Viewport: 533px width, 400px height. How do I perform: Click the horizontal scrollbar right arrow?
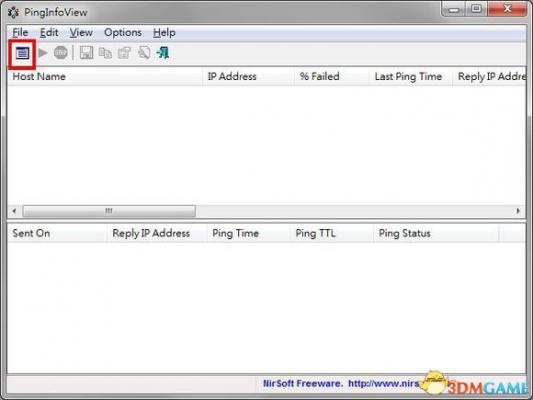pyautogui.click(x=518, y=211)
